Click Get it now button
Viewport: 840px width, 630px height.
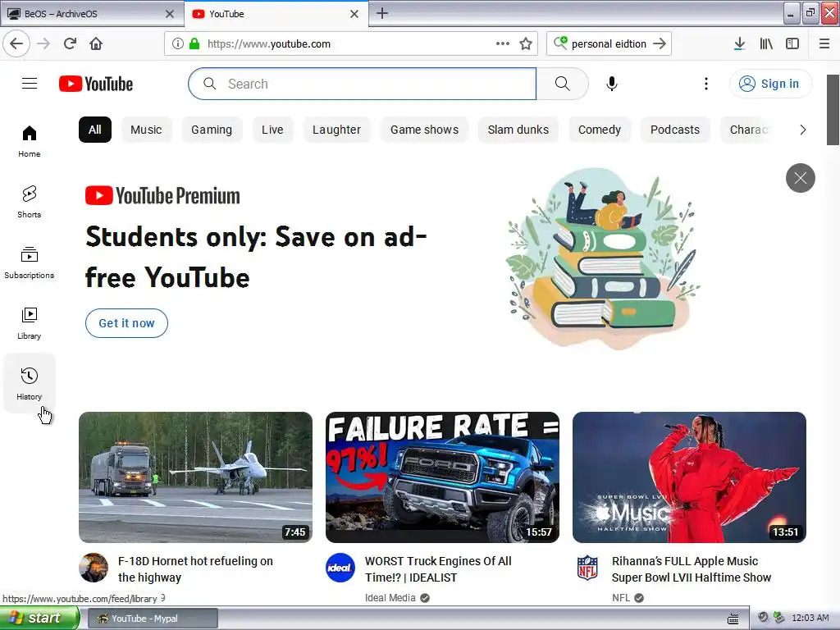(126, 323)
